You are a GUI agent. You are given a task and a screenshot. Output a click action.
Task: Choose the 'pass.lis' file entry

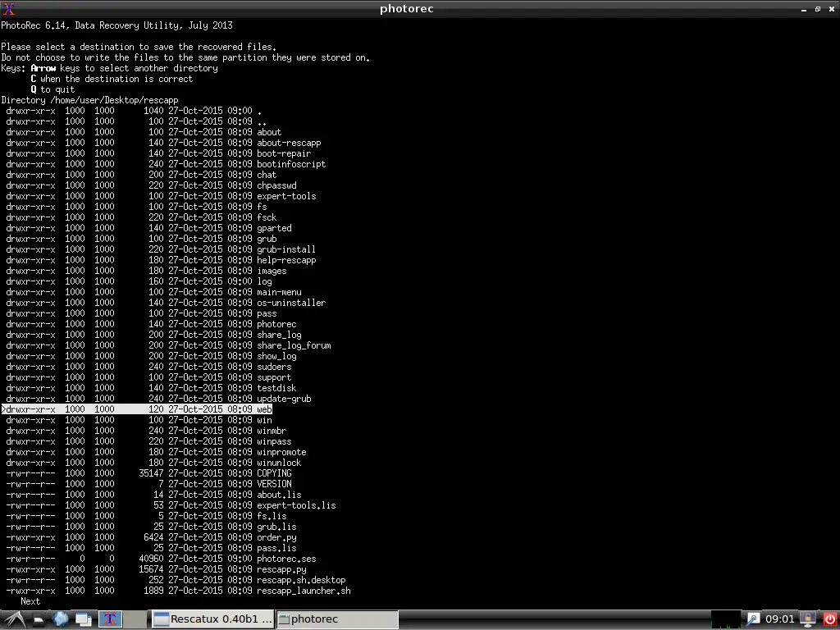tap(151, 548)
